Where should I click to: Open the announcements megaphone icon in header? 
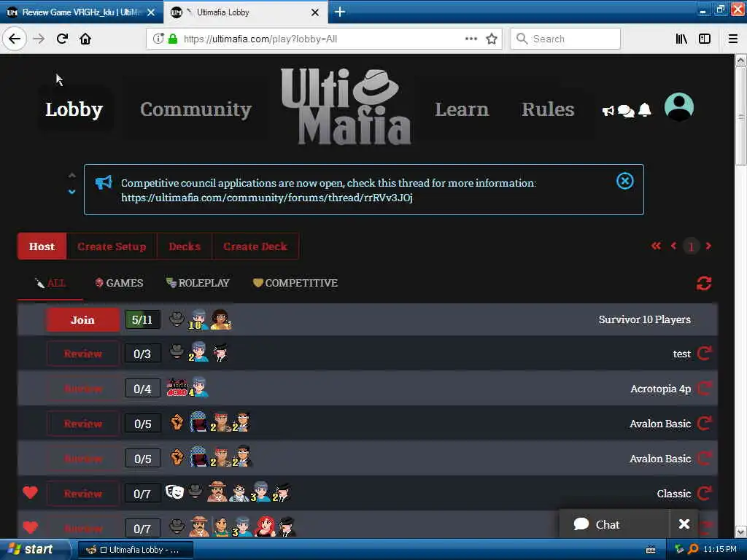[x=608, y=111]
